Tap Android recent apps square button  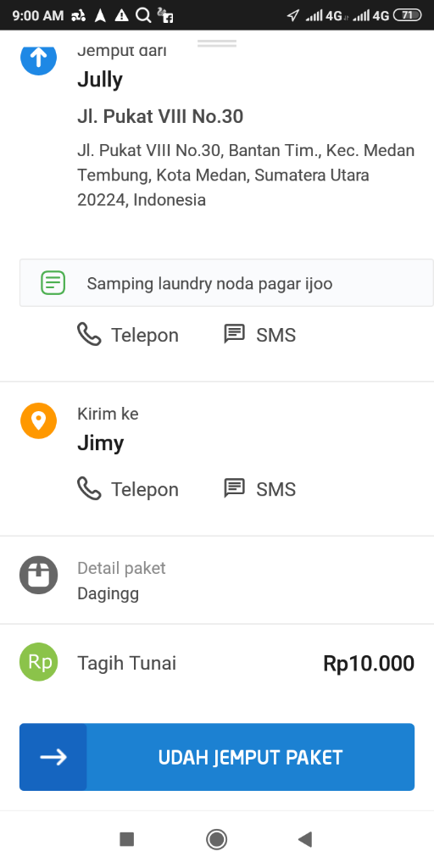click(127, 839)
